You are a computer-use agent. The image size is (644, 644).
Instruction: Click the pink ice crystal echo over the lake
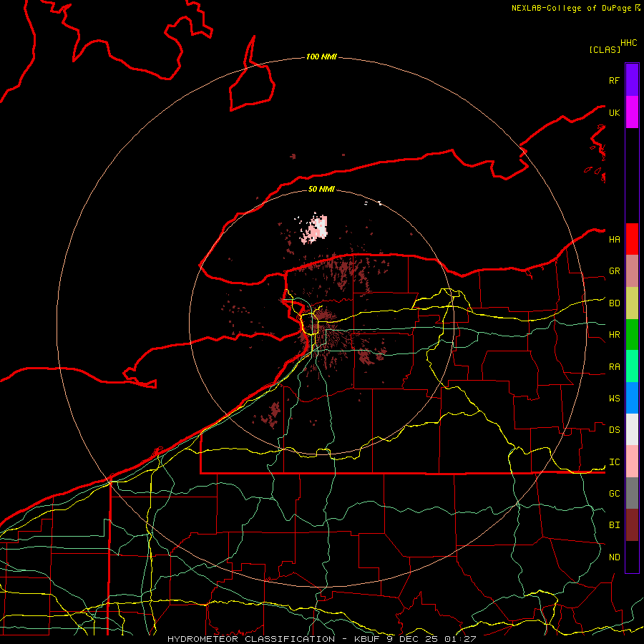[x=315, y=229]
